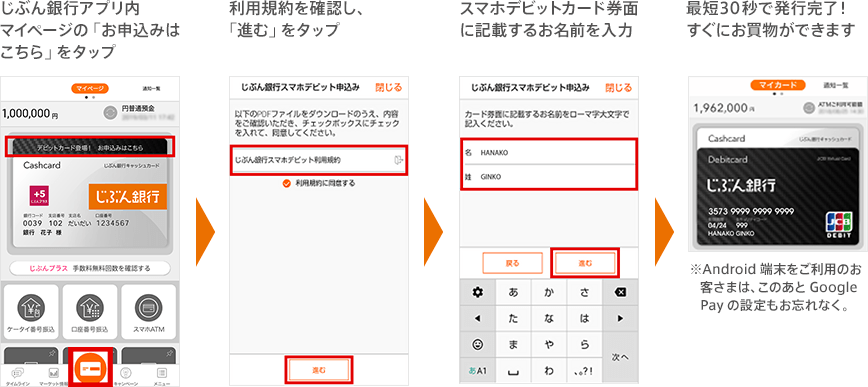The width and height of the screenshot is (868, 387).
Task: Tap the +5 じぶんプラス badge on the Cashcard
Action: (x=39, y=196)
